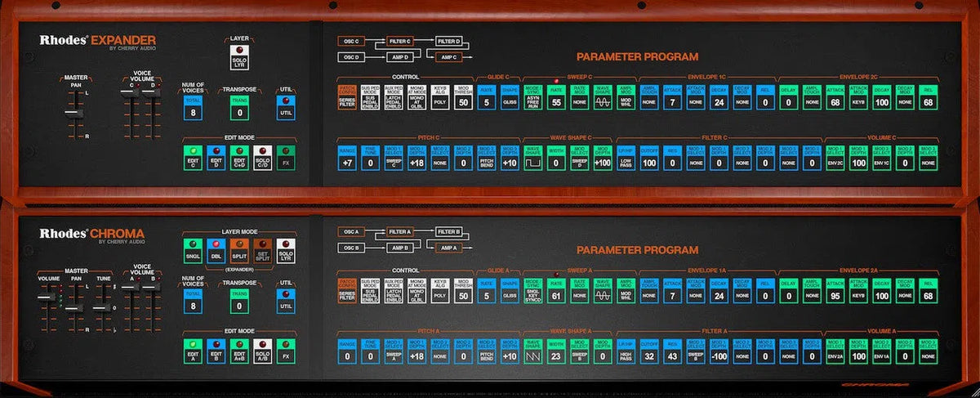Open the Filter A LP/HP High Pass selector
The image size is (980, 398).
coord(626,356)
